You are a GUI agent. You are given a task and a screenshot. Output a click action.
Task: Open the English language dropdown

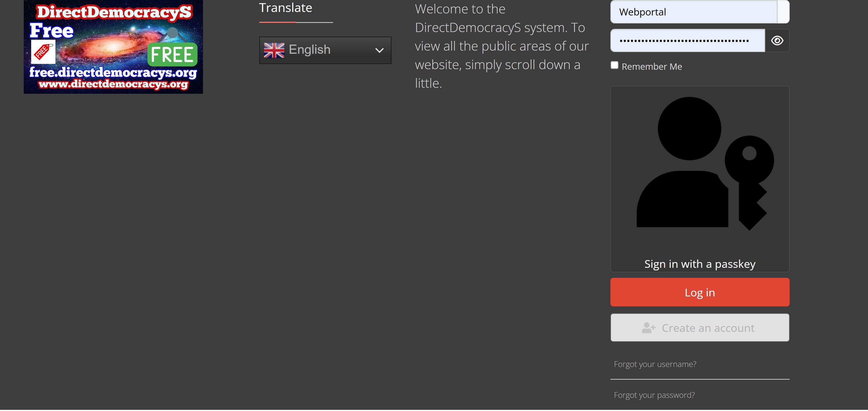click(x=325, y=50)
